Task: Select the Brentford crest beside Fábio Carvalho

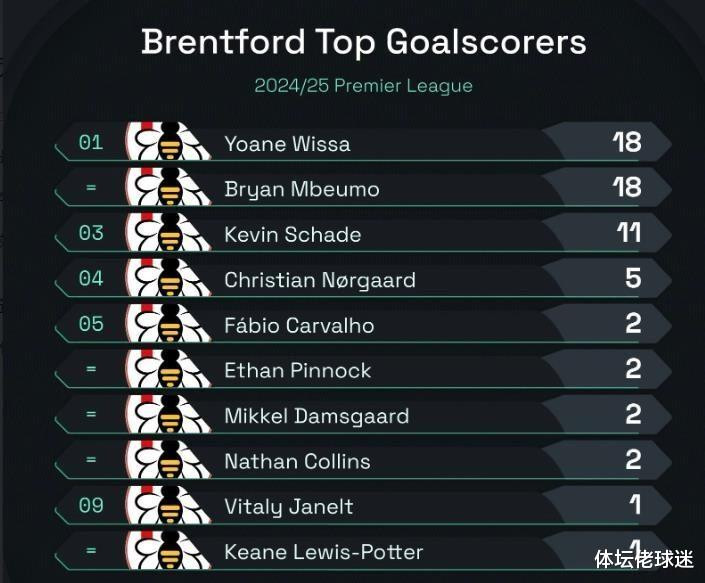Action: point(168,323)
